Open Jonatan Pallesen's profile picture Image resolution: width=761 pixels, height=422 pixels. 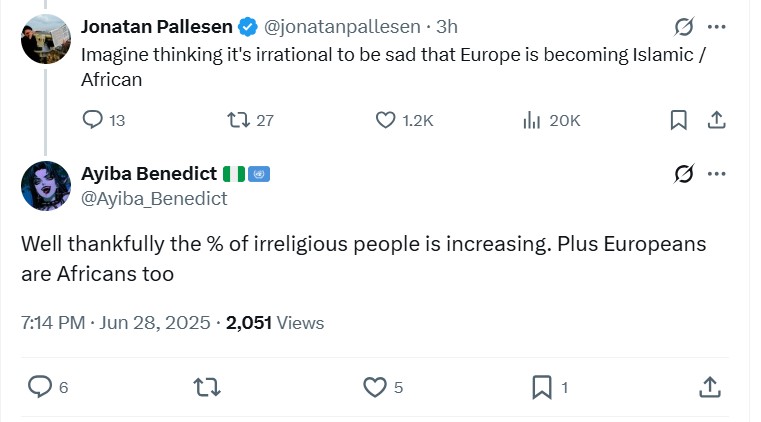[x=46, y=39]
